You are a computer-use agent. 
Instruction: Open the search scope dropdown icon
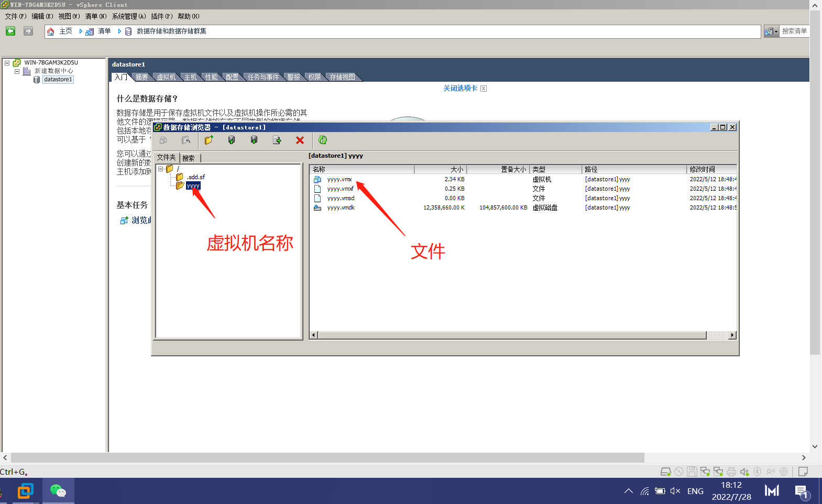tap(771, 31)
